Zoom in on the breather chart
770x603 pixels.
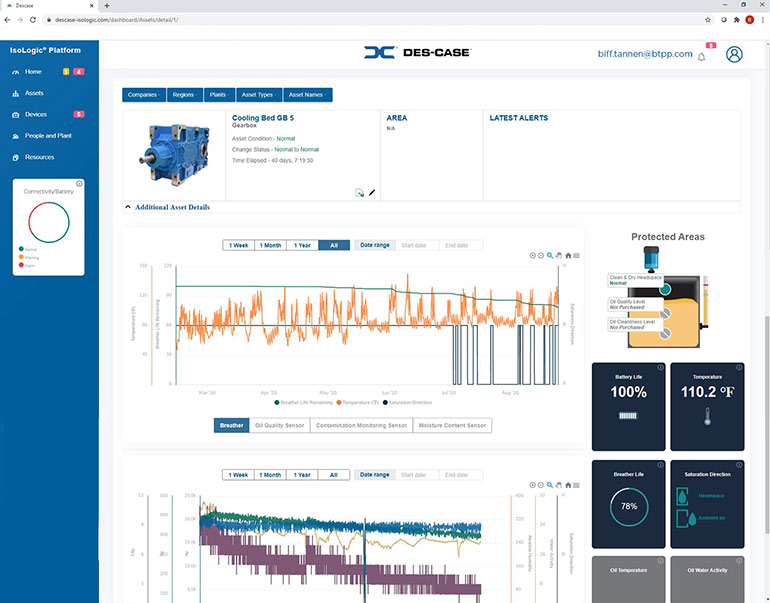pos(532,255)
